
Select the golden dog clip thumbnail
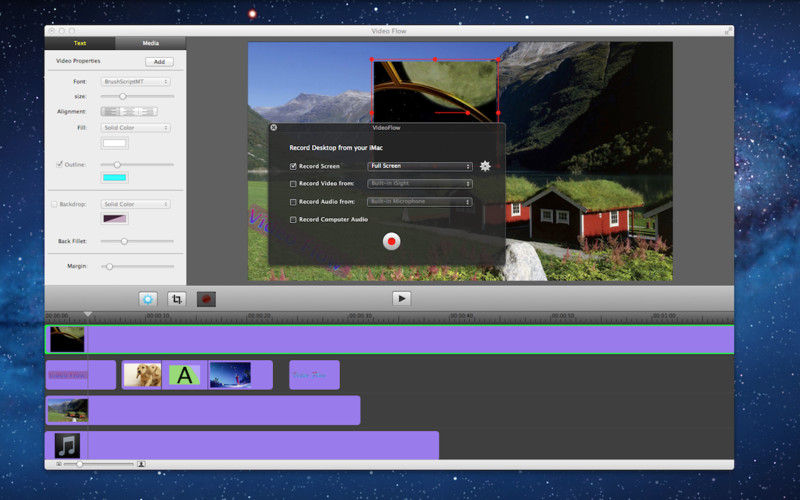coord(142,375)
